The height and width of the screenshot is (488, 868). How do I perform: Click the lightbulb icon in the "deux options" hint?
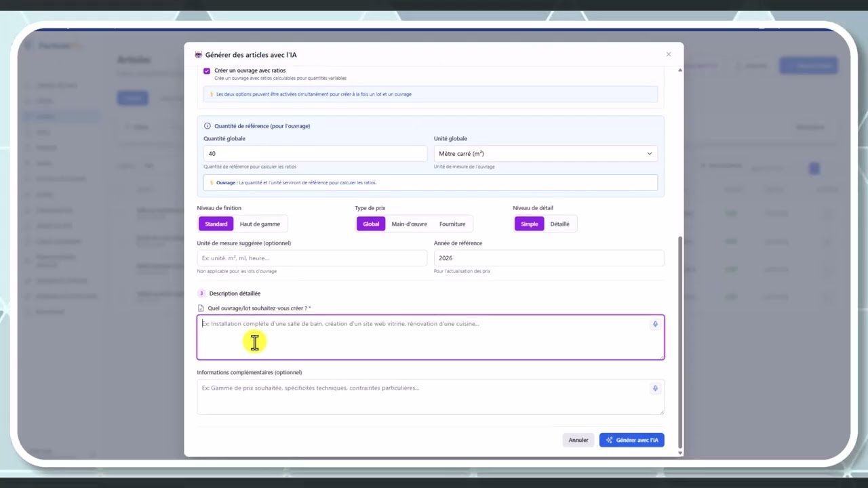[x=212, y=94]
